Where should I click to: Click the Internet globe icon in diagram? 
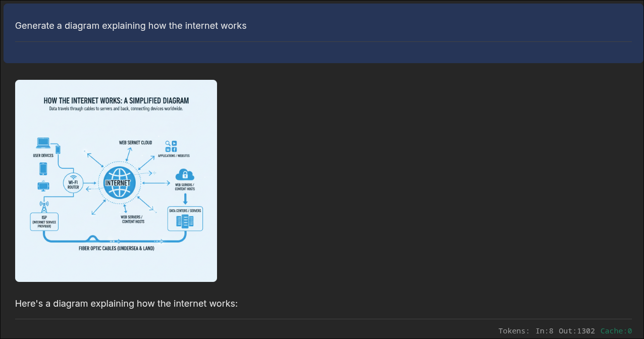click(117, 182)
